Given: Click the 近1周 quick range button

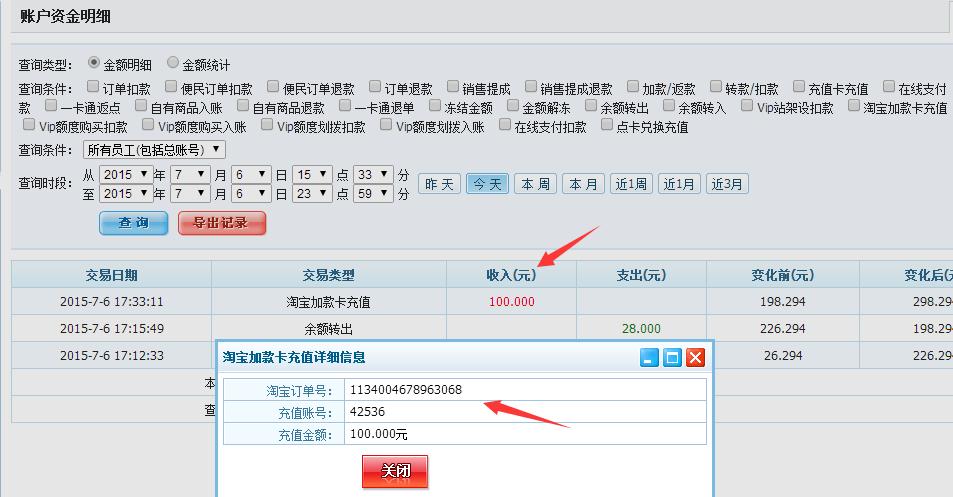Looking at the screenshot, I should point(631,184).
